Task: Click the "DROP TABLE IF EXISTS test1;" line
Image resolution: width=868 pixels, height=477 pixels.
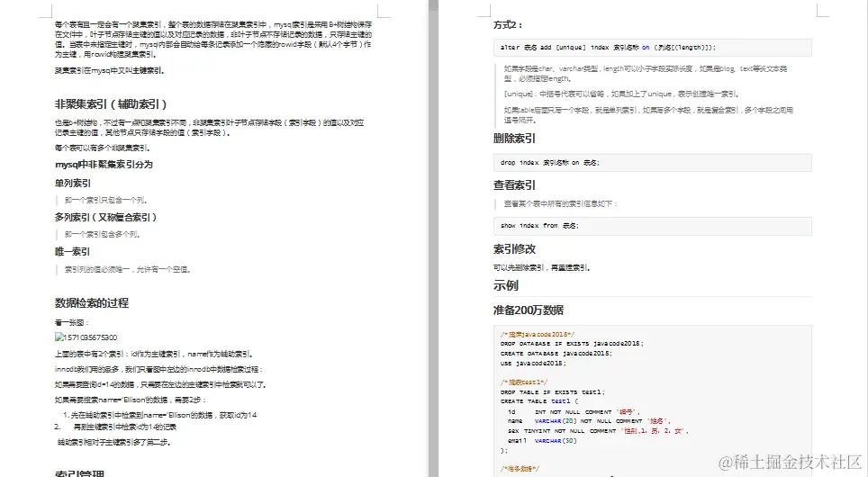Action: pyautogui.click(x=553, y=391)
